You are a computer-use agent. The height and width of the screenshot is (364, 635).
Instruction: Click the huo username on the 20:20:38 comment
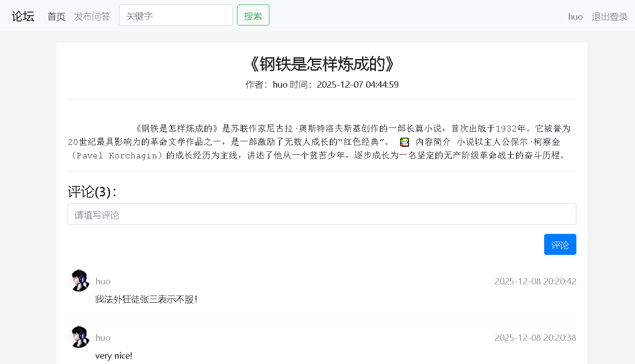(103, 338)
